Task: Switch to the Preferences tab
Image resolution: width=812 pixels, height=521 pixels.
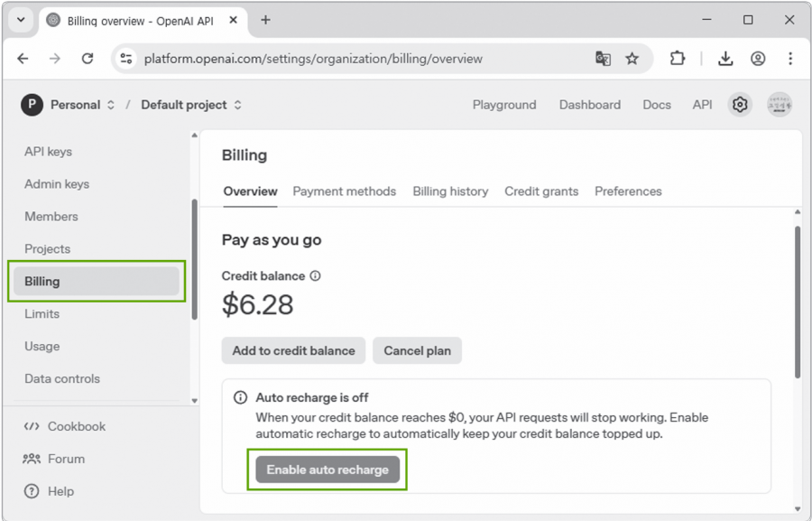Action: (628, 191)
